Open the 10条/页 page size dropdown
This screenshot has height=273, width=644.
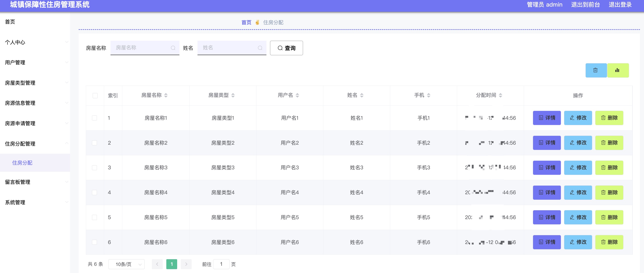point(127,264)
